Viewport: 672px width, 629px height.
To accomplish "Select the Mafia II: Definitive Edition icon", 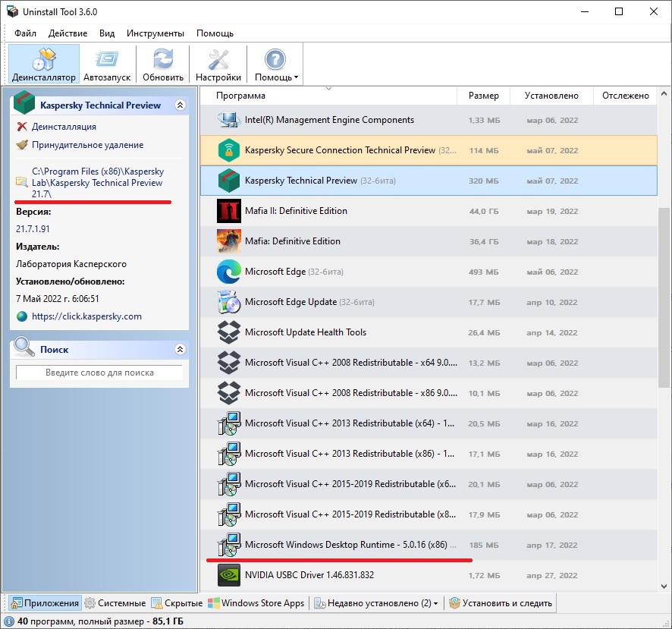I will 229,211.
